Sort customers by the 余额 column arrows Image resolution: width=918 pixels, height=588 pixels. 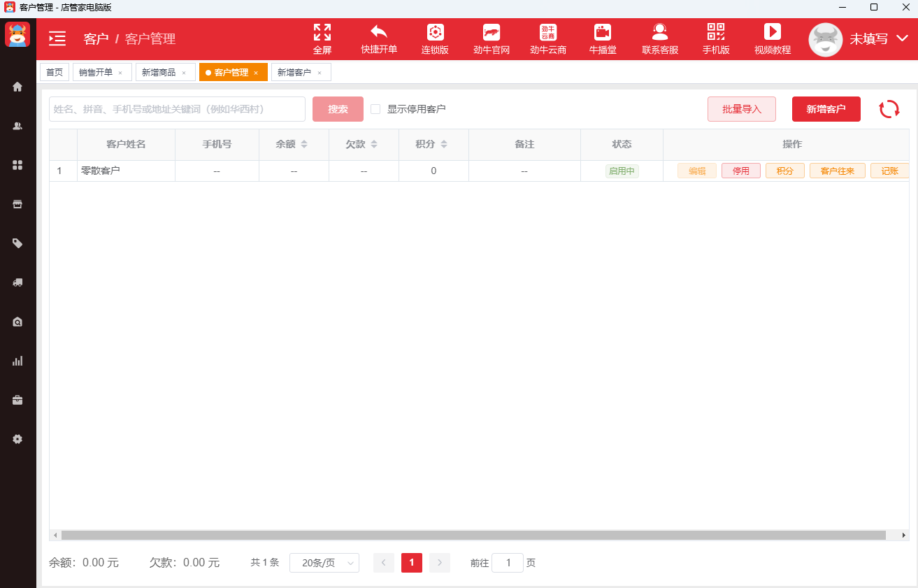coord(304,144)
